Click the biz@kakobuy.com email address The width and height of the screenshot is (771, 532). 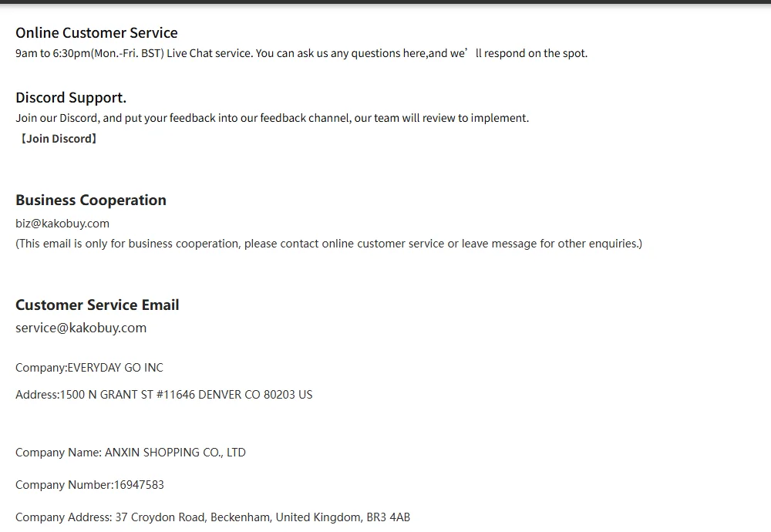pyautogui.click(x=62, y=224)
